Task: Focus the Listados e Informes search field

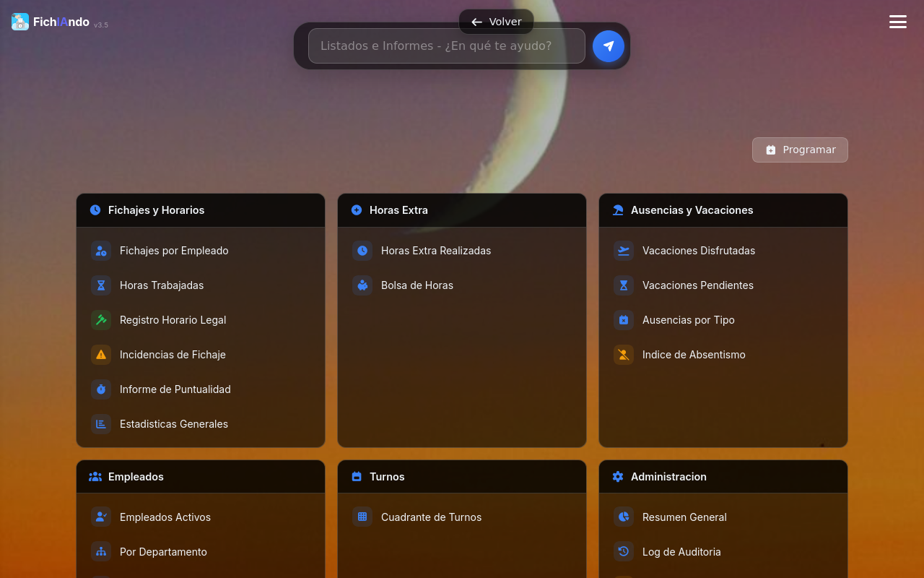Action: click(x=447, y=46)
